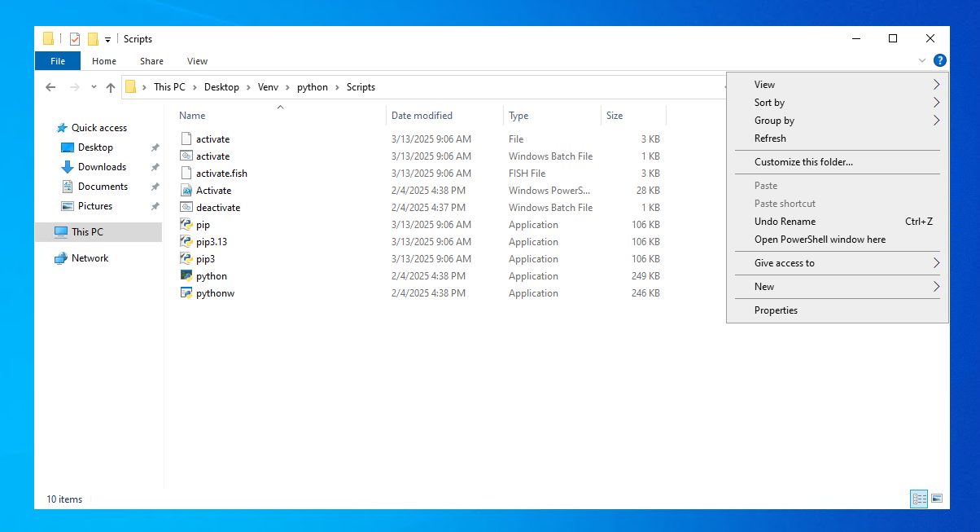980x532 pixels.
Task: Switch to the View ribbon tab
Action: click(x=197, y=60)
